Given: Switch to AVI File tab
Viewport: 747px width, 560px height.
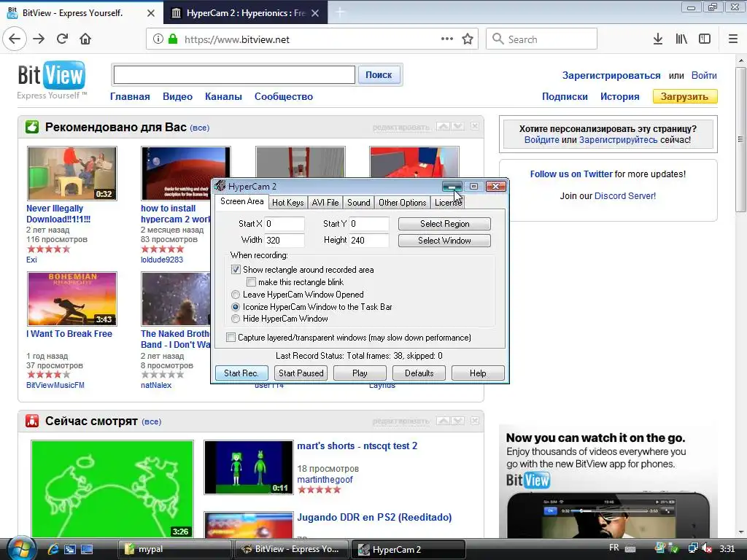Looking at the screenshot, I should point(325,203).
